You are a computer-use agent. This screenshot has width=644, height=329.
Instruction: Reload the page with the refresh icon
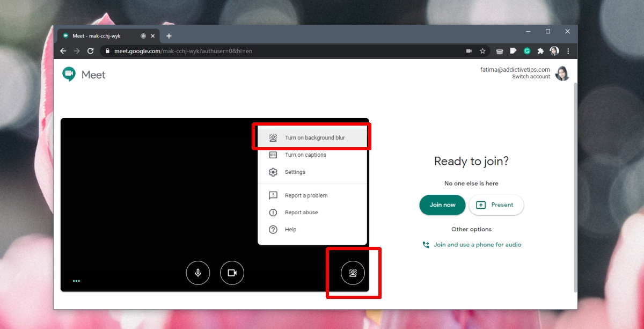(x=91, y=51)
